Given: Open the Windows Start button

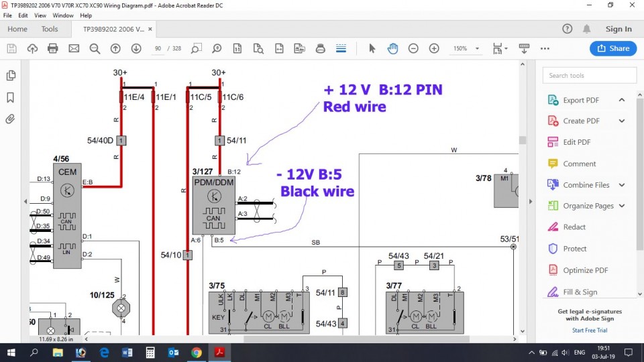Looking at the screenshot, I should 11,353.
